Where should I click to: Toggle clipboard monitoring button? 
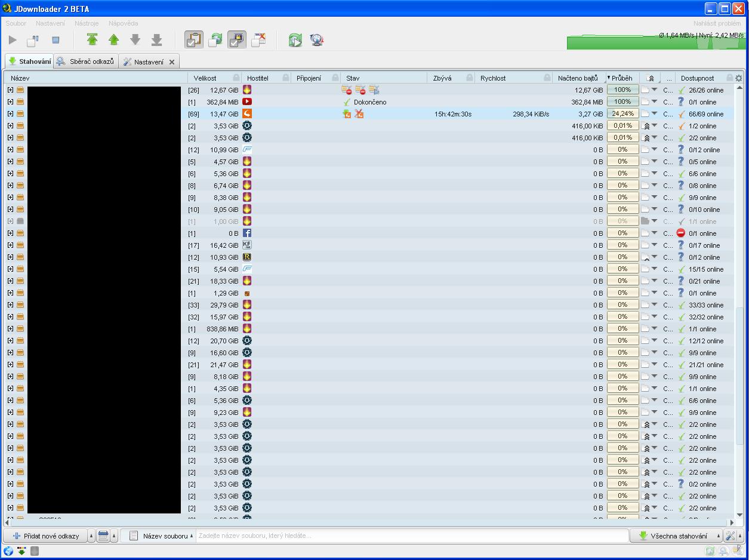(x=193, y=40)
